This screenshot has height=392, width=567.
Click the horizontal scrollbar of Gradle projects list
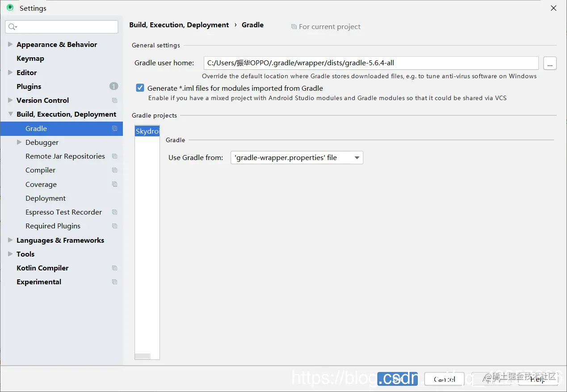click(x=143, y=356)
